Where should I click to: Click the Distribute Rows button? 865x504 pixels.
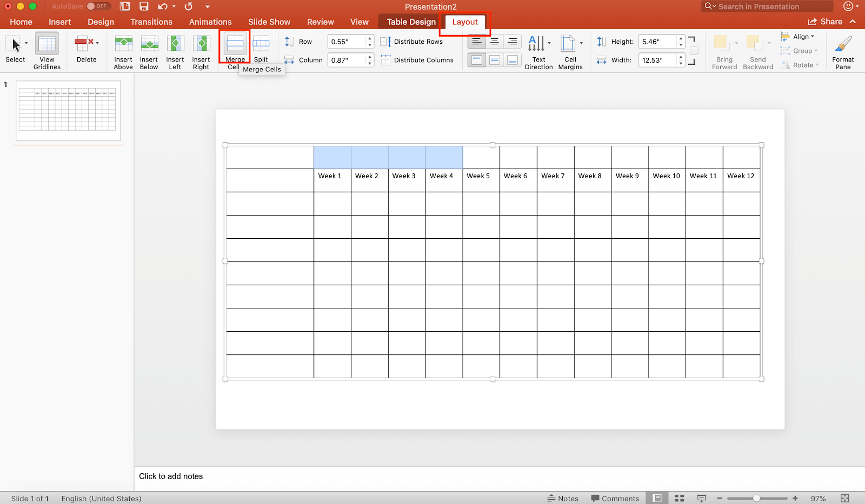[x=412, y=42]
